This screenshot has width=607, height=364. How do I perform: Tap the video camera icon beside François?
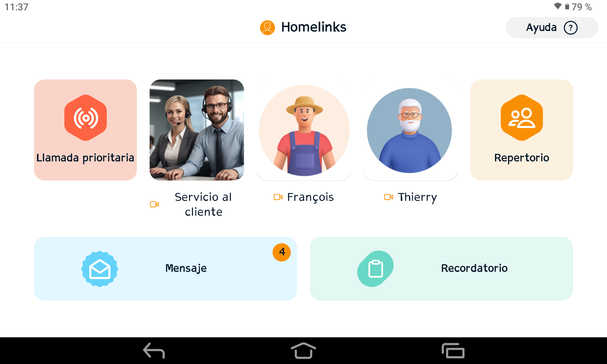click(x=278, y=197)
